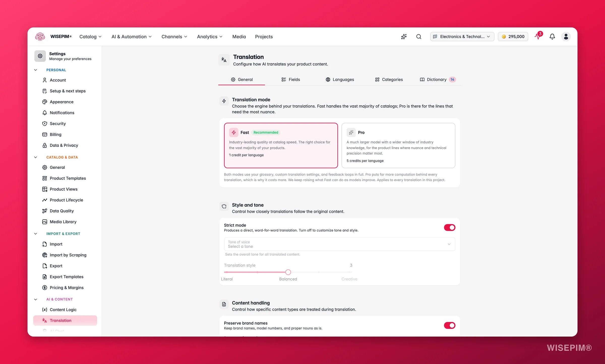Screen dimensions: 605x364
Task: Go to Import settings page
Action: (65, 244)
